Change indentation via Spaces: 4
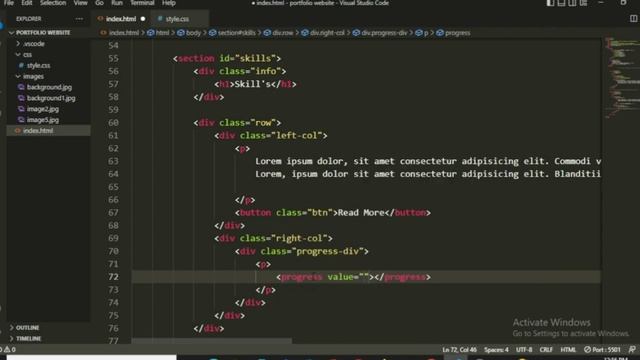 496,350
